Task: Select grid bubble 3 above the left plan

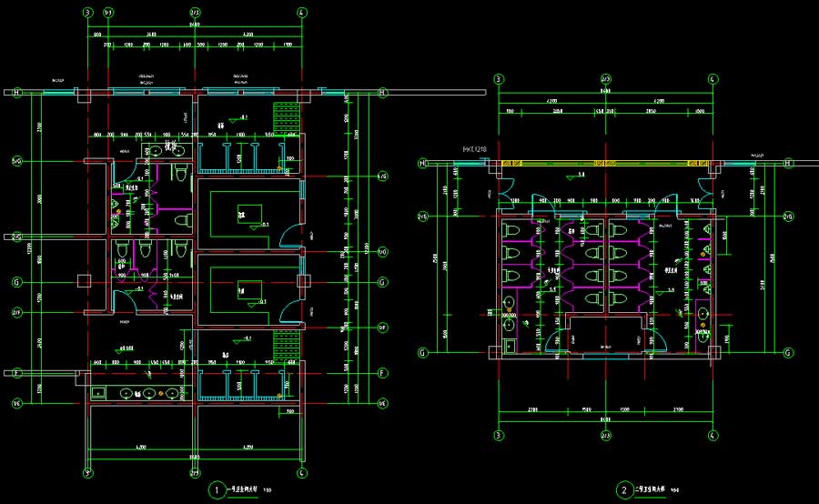Action: (88, 13)
